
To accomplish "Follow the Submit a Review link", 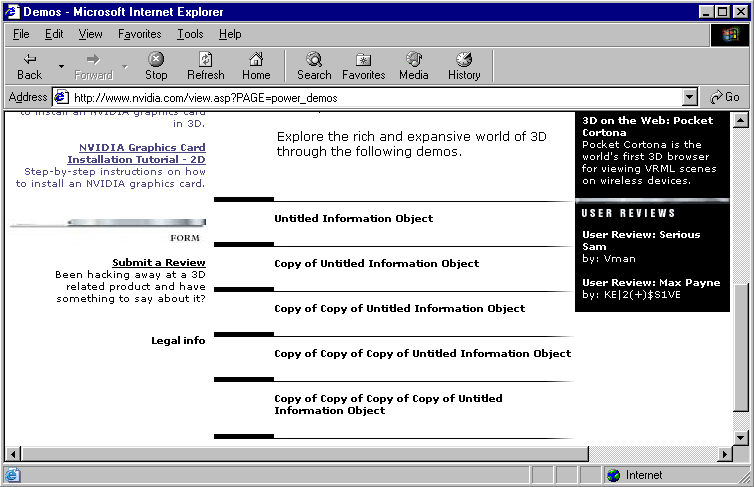I will tap(159, 262).
